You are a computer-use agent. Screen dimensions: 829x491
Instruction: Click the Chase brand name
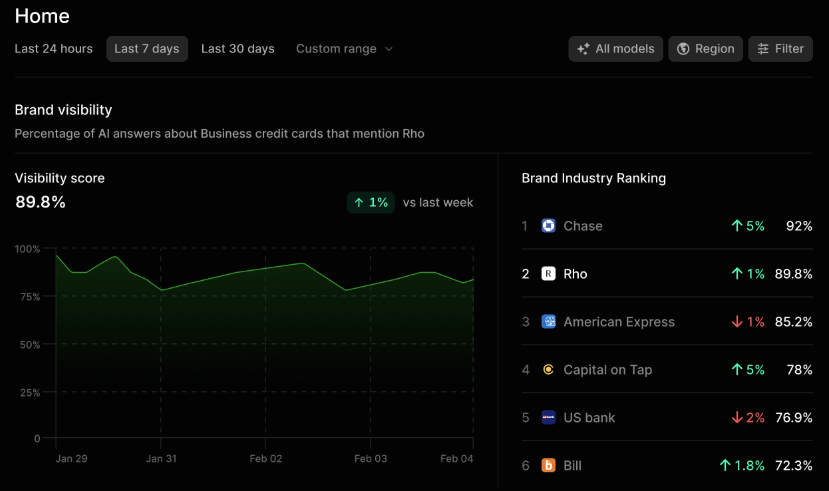click(x=583, y=226)
